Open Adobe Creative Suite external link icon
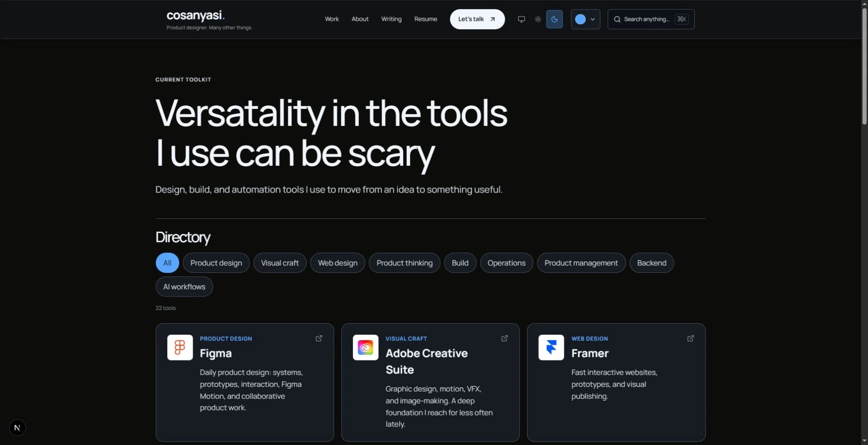The height and width of the screenshot is (445, 868). coord(504,338)
